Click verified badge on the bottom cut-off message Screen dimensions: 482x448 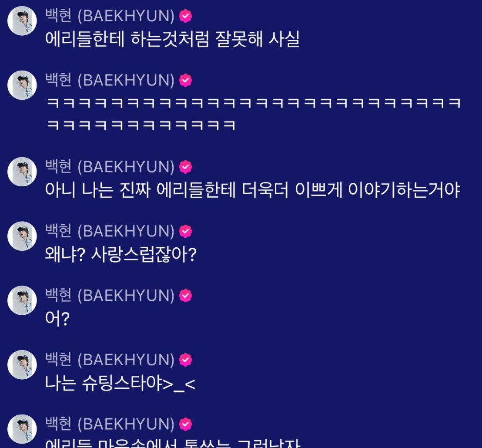(x=185, y=424)
